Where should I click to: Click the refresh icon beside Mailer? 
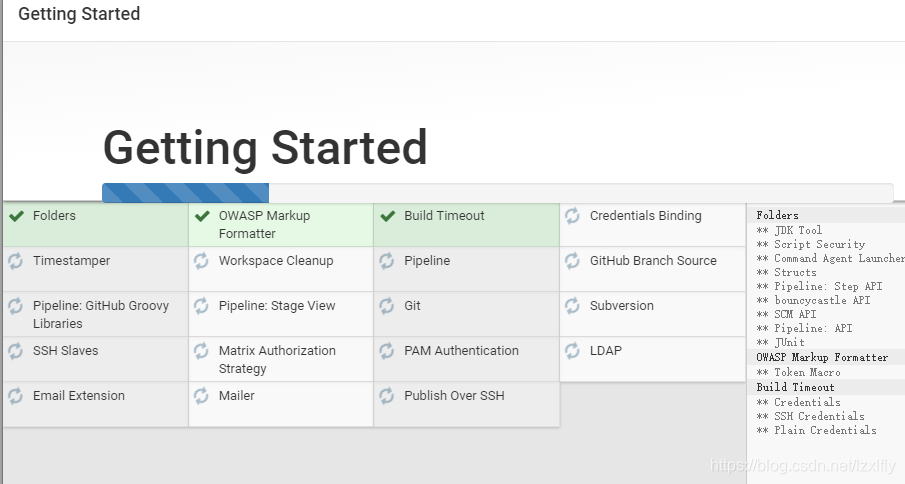tap(201, 396)
